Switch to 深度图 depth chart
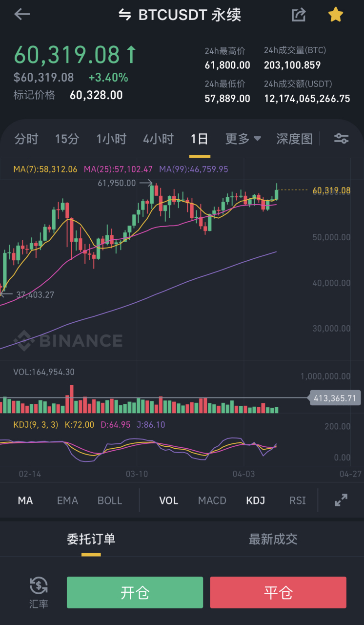Image resolution: width=364 pixels, height=625 pixels. click(294, 139)
